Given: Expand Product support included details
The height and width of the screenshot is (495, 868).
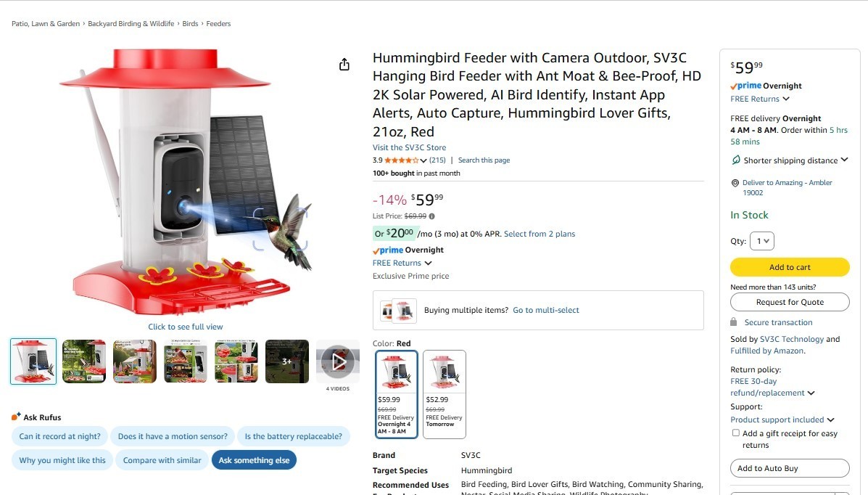Looking at the screenshot, I should pyautogui.click(x=782, y=420).
